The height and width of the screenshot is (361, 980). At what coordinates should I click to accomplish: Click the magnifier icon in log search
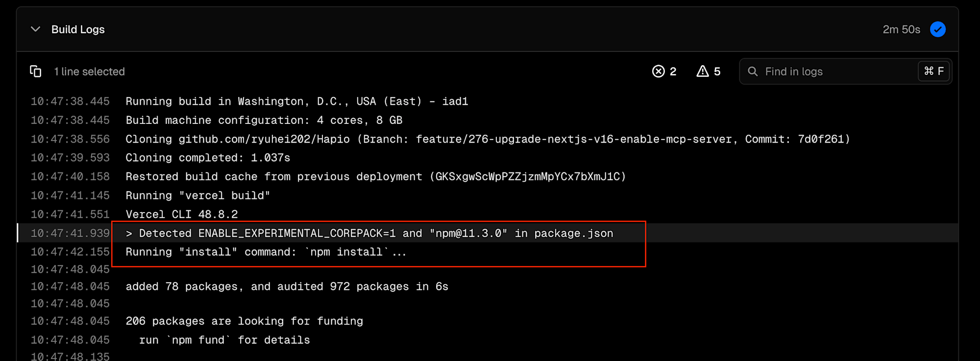tap(753, 72)
